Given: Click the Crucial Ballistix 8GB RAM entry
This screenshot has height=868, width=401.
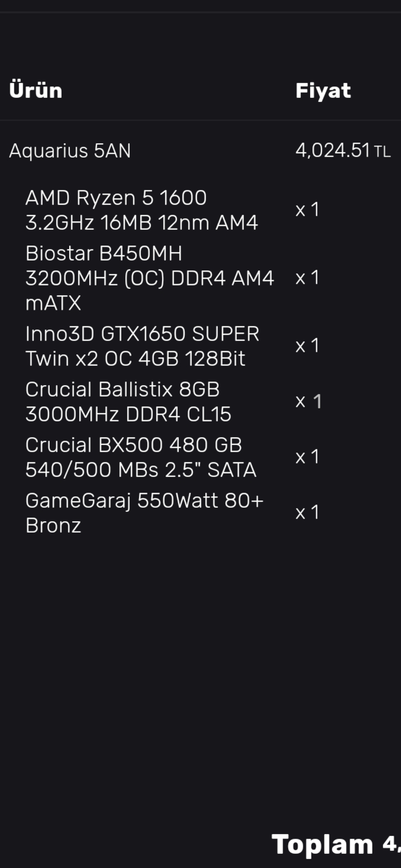Looking at the screenshot, I should tap(128, 401).
